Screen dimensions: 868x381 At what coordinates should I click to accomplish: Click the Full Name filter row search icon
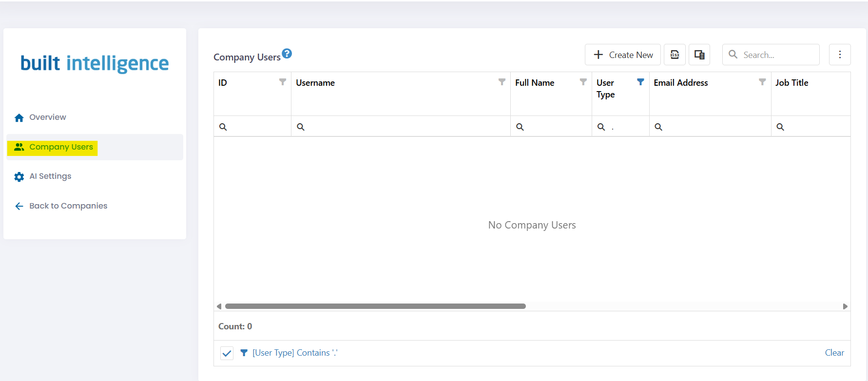(x=520, y=127)
